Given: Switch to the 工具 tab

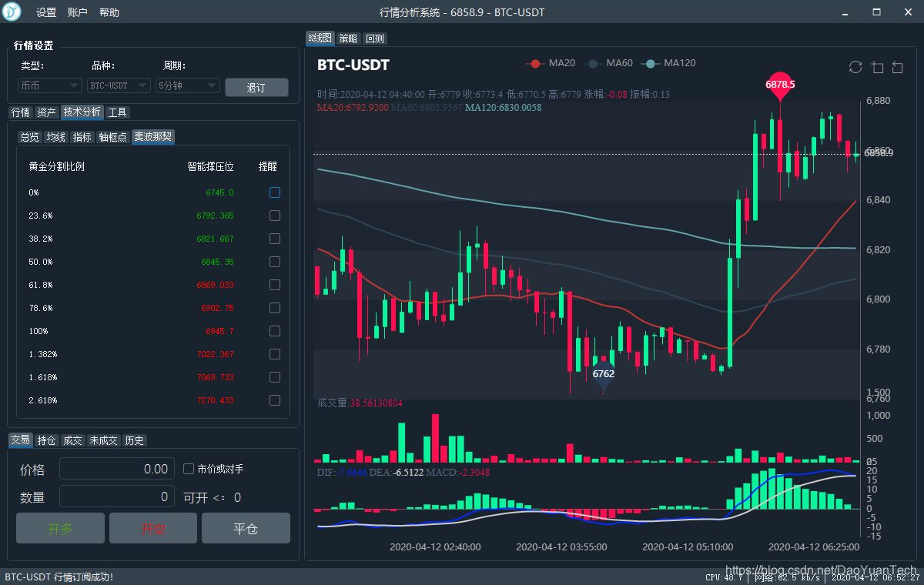Looking at the screenshot, I should click(x=117, y=112).
